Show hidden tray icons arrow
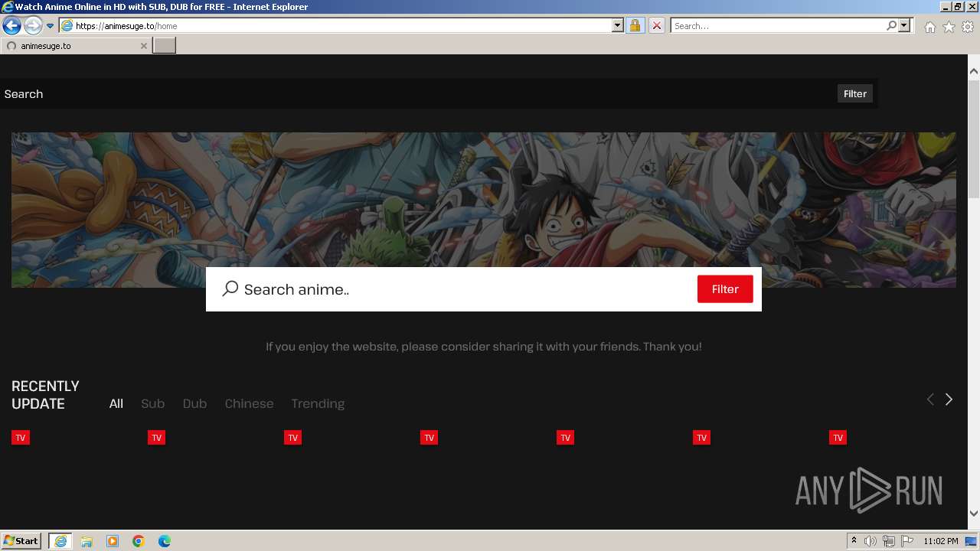The height and width of the screenshot is (551, 980). point(854,541)
